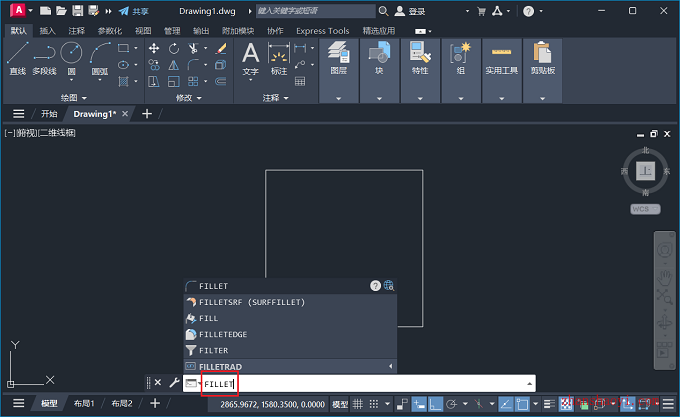Viewport: 680px width, 417px height.
Task: Activate the Move tool
Action: tap(154, 48)
